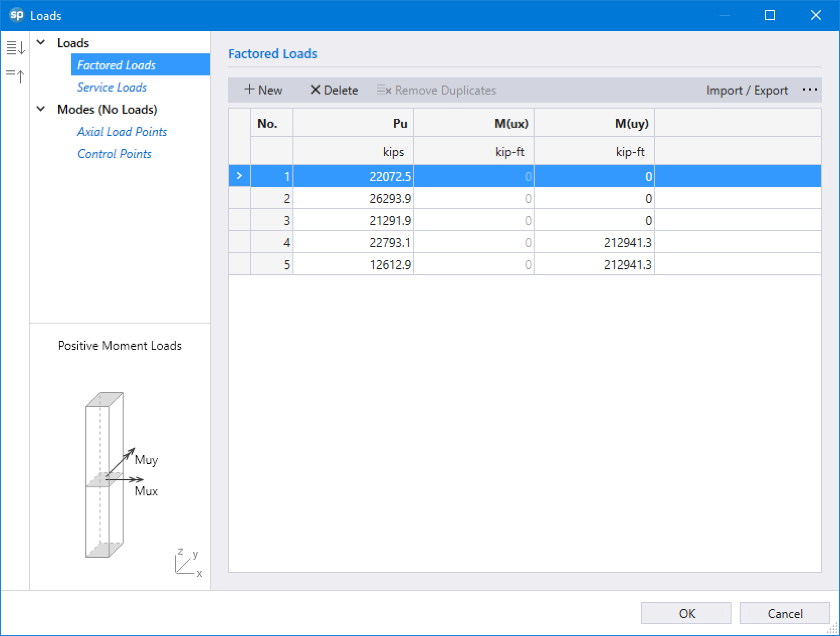Click the M(ux) column header
Image resolution: width=840 pixels, height=636 pixels.
point(474,123)
